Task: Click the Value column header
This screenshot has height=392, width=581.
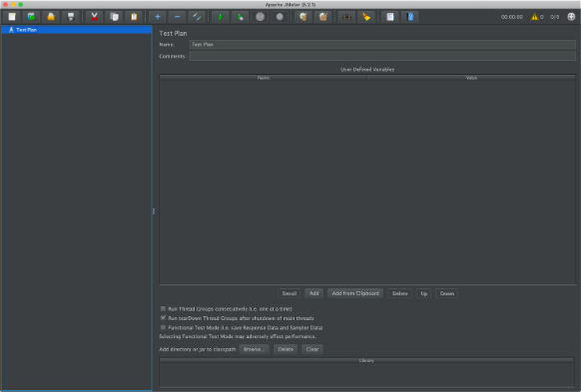Action: [471, 78]
